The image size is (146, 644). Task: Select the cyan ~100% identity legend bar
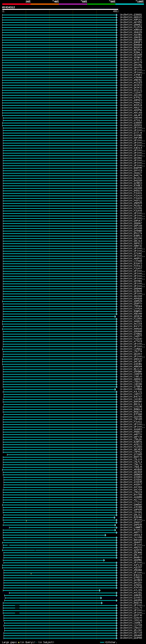point(130,4)
